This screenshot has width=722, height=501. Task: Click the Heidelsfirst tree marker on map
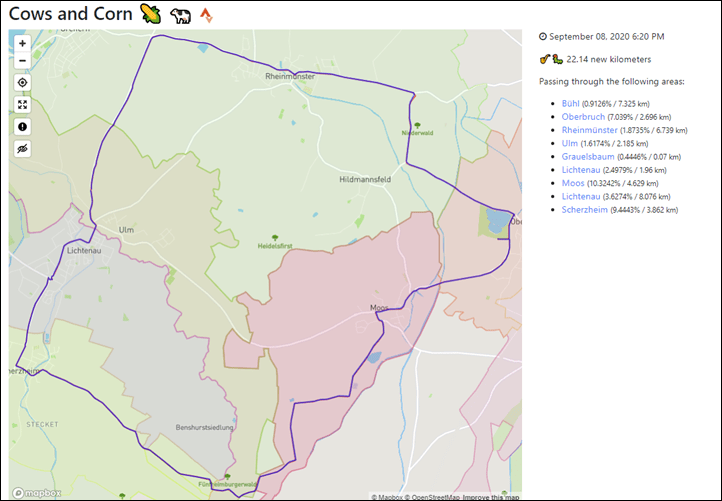point(275,238)
